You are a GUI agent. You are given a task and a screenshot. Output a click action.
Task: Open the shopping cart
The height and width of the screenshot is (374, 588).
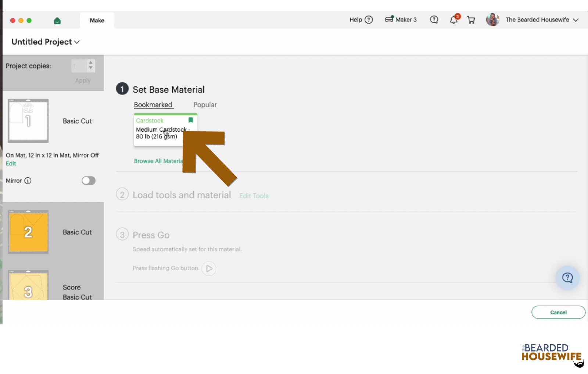(471, 20)
